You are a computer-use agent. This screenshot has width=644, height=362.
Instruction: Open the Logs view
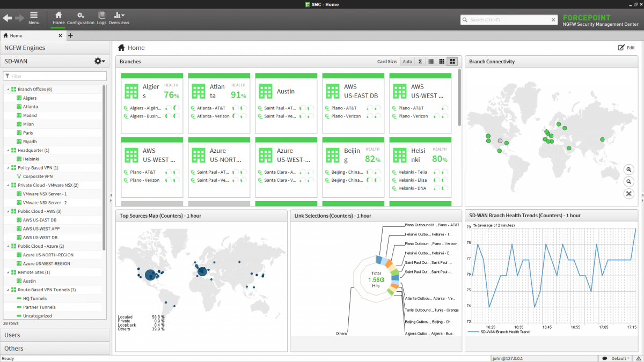pos(101,18)
